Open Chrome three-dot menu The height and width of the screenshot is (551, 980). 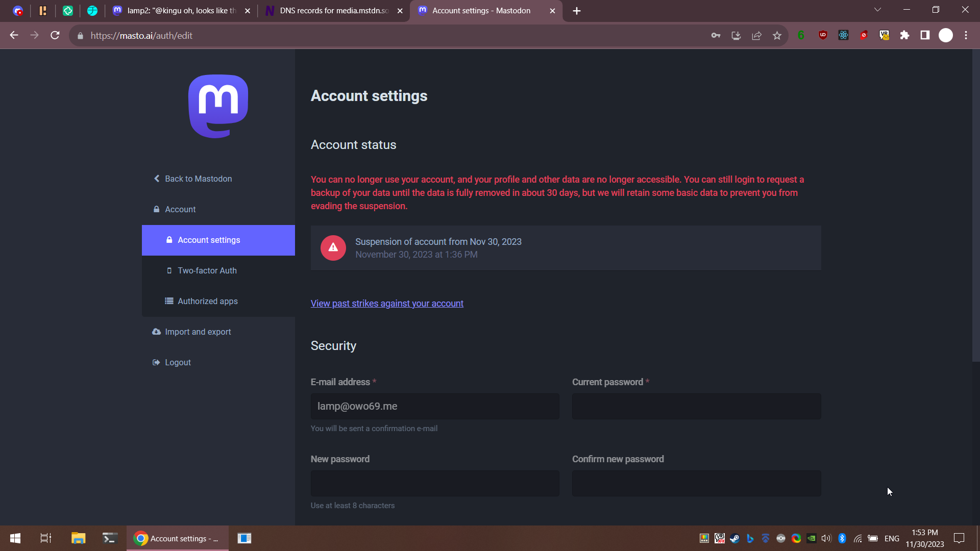(966, 35)
